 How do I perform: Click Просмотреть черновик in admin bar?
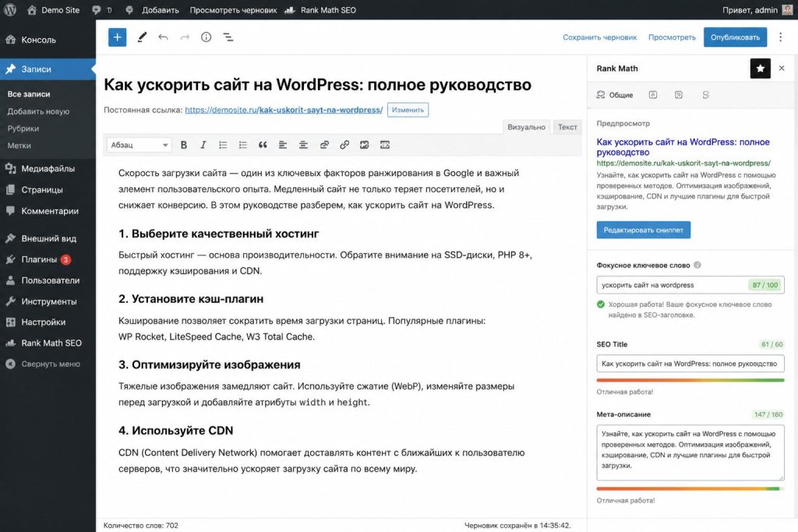click(233, 9)
